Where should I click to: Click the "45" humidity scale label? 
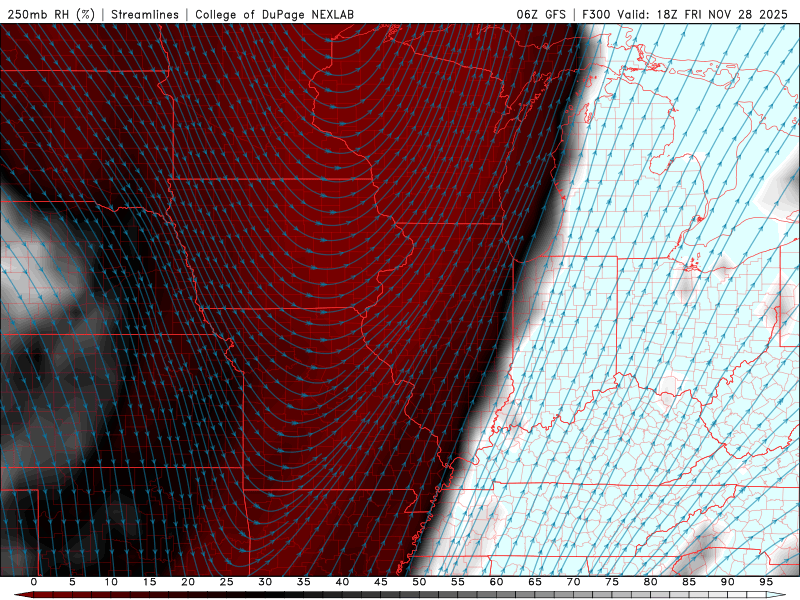381,582
